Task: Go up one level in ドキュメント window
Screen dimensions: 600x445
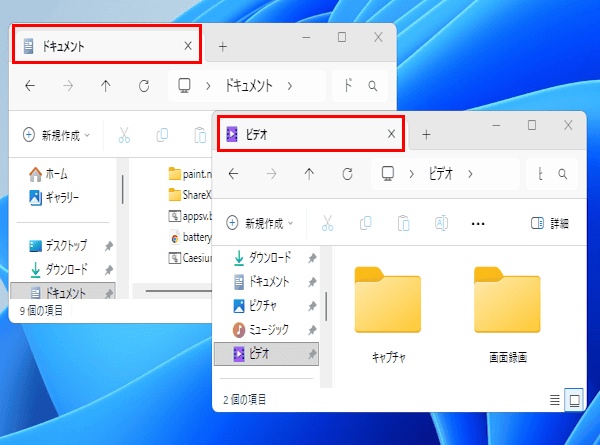Action: [x=106, y=86]
